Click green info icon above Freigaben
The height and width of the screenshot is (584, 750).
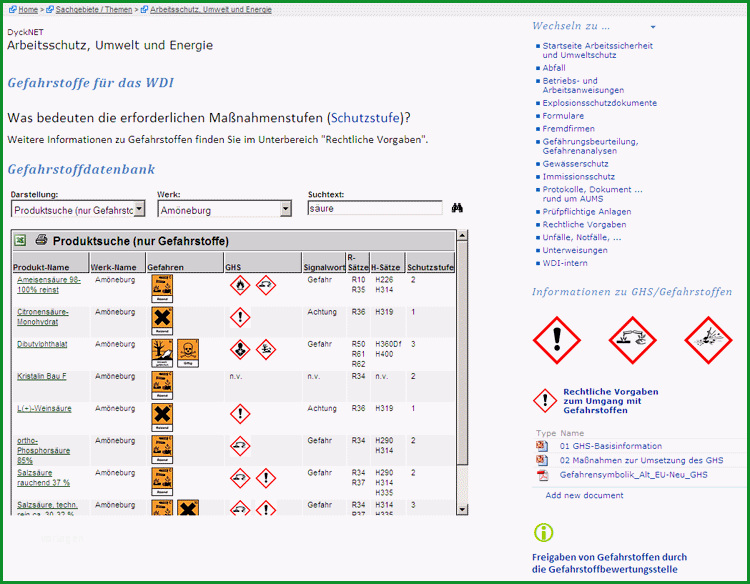coord(543,532)
